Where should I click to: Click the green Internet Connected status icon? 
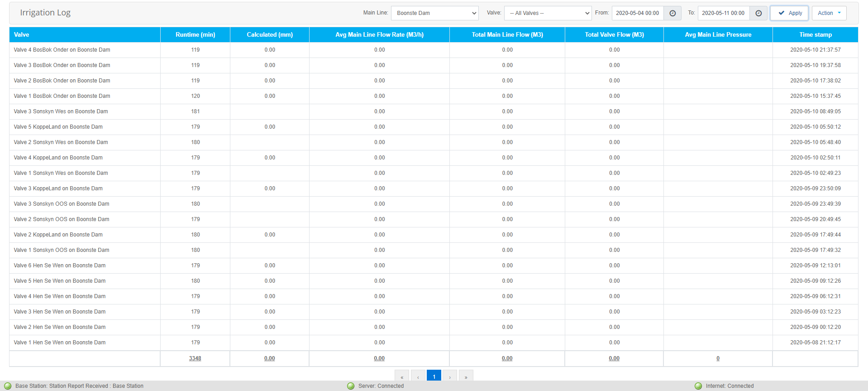point(698,386)
